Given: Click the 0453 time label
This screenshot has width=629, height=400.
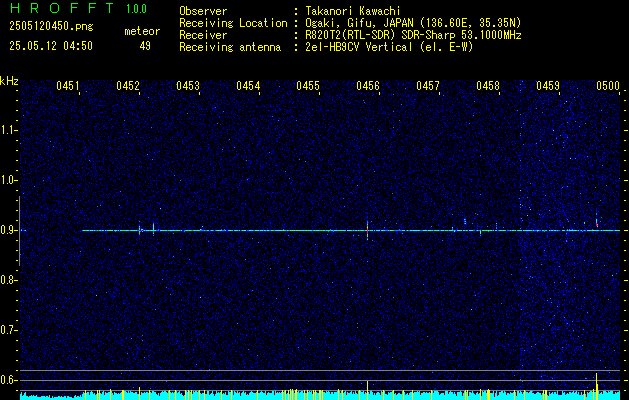Looking at the screenshot, I should (x=188, y=86).
